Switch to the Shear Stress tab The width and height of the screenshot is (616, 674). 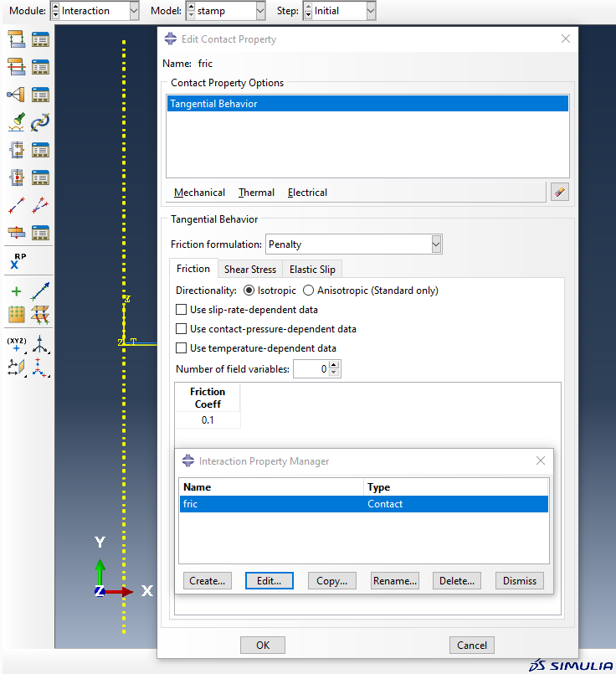point(250,270)
